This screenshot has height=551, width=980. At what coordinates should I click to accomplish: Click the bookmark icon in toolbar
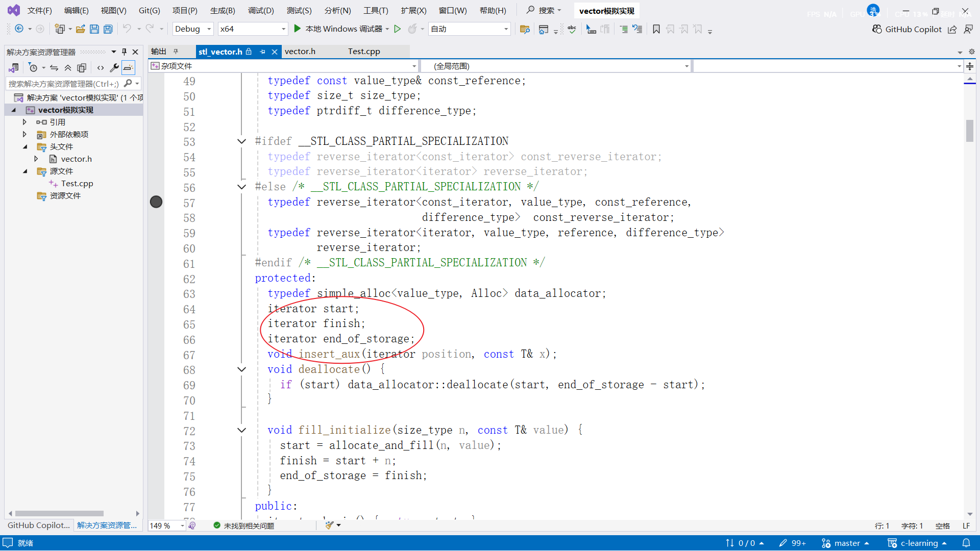(x=656, y=29)
